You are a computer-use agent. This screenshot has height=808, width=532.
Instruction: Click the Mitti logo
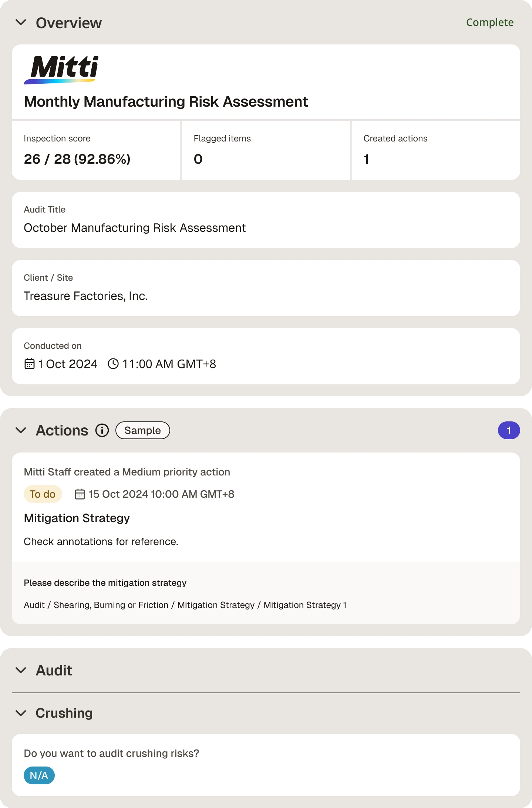(61, 70)
